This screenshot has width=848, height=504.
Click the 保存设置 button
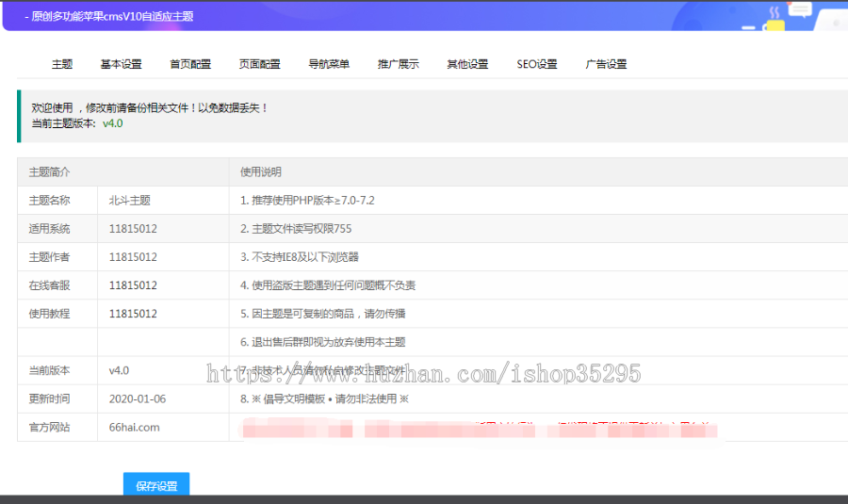(156, 485)
